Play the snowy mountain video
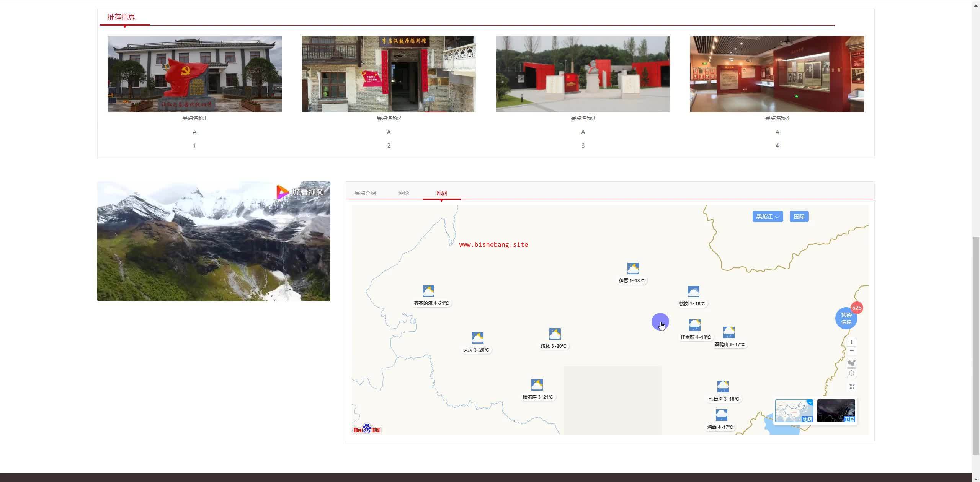 (214, 241)
